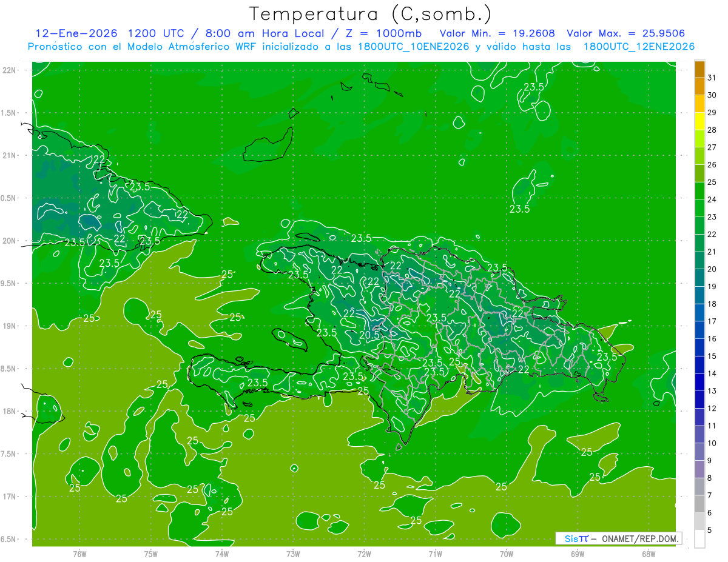Click the "68W" longitude axis label
The image size is (728, 562).
click(649, 554)
